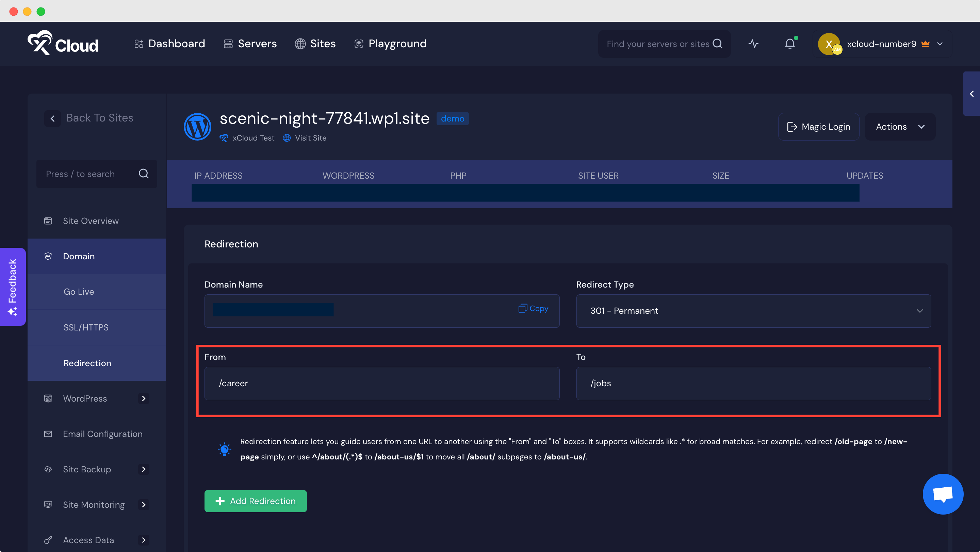This screenshot has height=552, width=980.
Task: Click the blue chat support bubble
Action: tap(943, 494)
